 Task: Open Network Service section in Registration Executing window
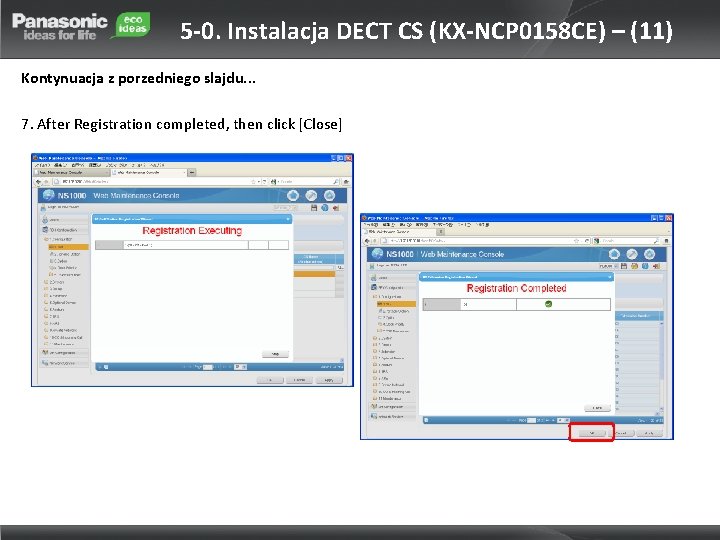pyautogui.click(x=64, y=363)
